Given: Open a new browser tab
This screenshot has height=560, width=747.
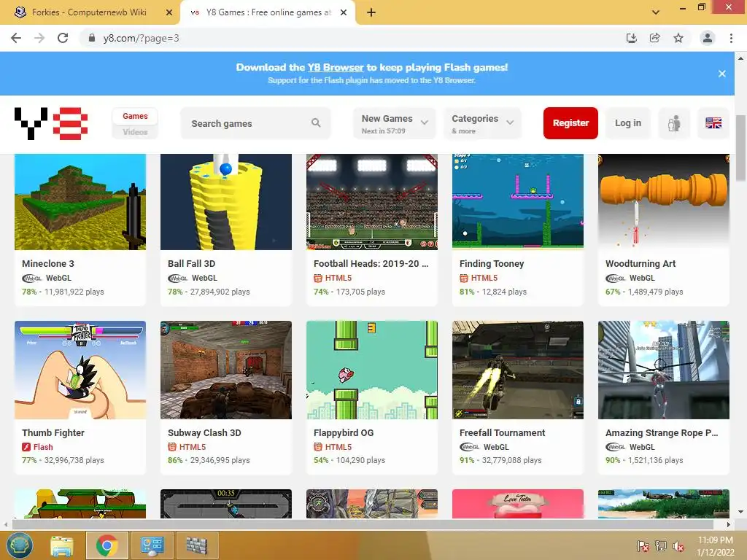Looking at the screenshot, I should (x=371, y=12).
